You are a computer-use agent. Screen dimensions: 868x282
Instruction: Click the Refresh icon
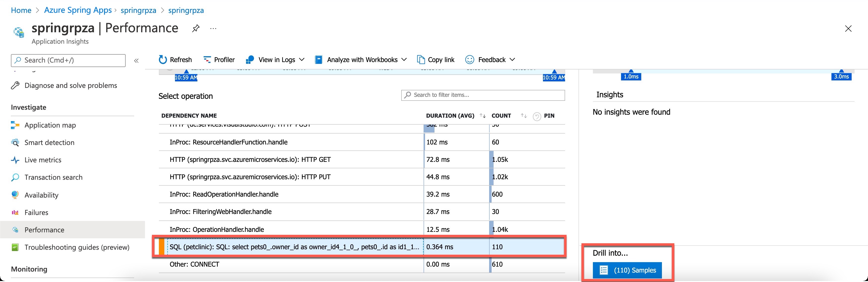point(163,59)
